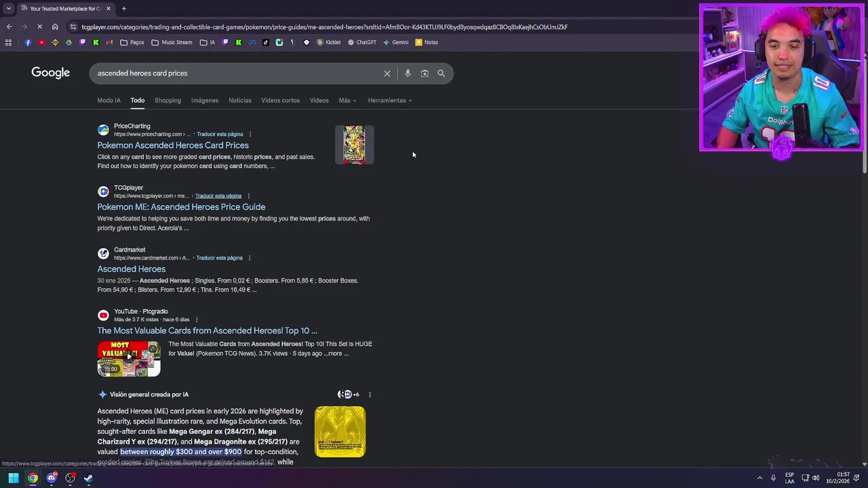Viewport: 868px width, 488px height.
Task: Show hidden system tray icons
Action: [759, 478]
